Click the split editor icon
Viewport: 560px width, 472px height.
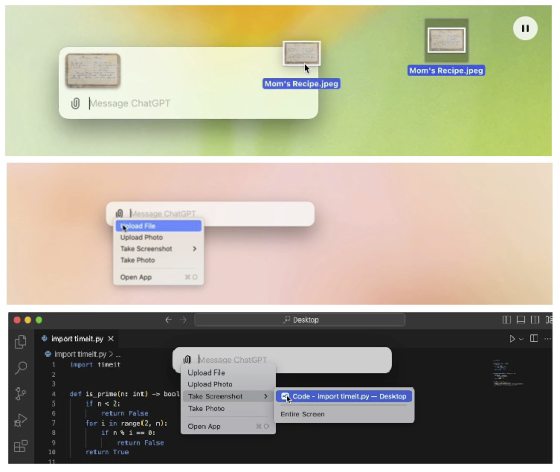click(534, 338)
